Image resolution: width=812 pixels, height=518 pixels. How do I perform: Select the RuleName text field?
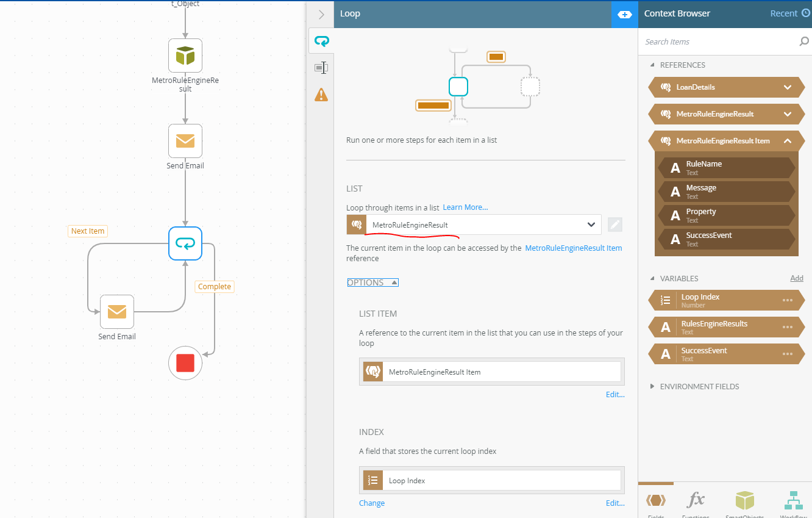727,168
